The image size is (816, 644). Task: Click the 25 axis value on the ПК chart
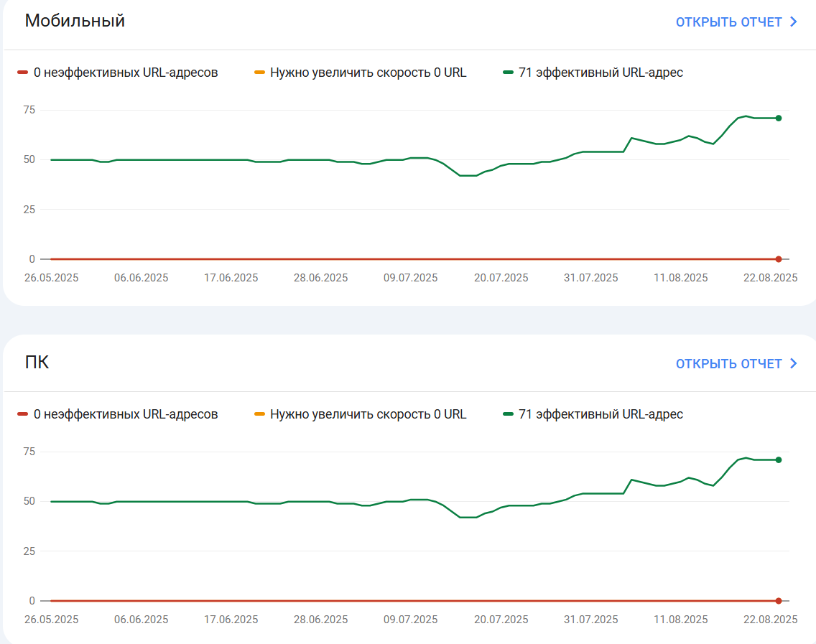[x=29, y=551]
